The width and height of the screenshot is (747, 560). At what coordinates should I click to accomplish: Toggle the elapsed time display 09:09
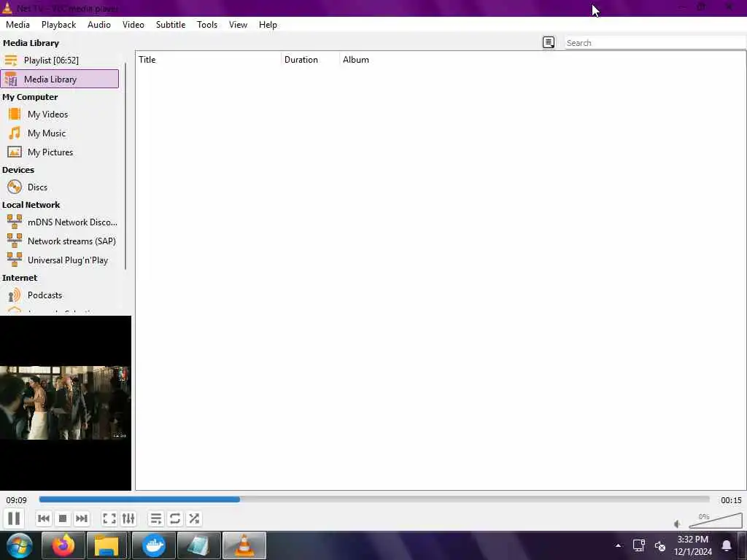(x=16, y=500)
